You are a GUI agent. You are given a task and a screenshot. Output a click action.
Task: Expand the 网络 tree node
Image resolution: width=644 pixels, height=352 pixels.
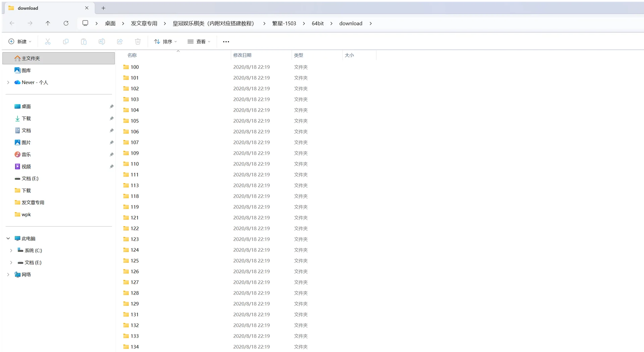click(8, 274)
